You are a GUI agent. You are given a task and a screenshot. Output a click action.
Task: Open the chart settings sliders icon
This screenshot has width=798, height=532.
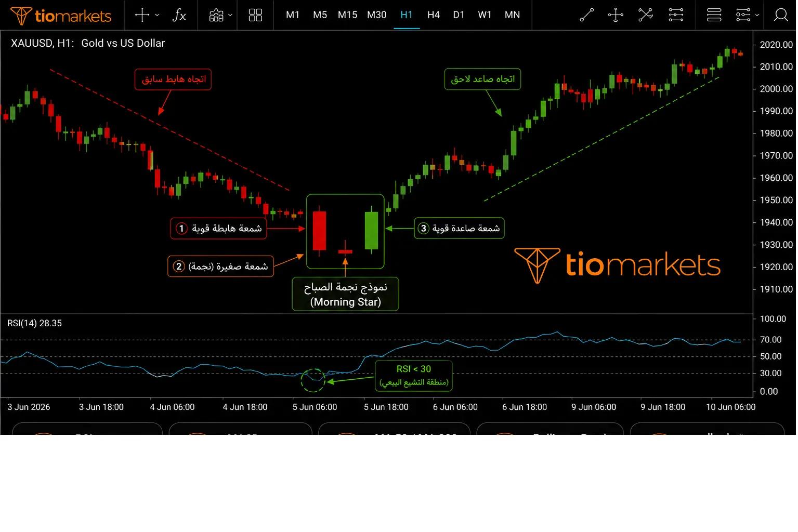(x=743, y=15)
